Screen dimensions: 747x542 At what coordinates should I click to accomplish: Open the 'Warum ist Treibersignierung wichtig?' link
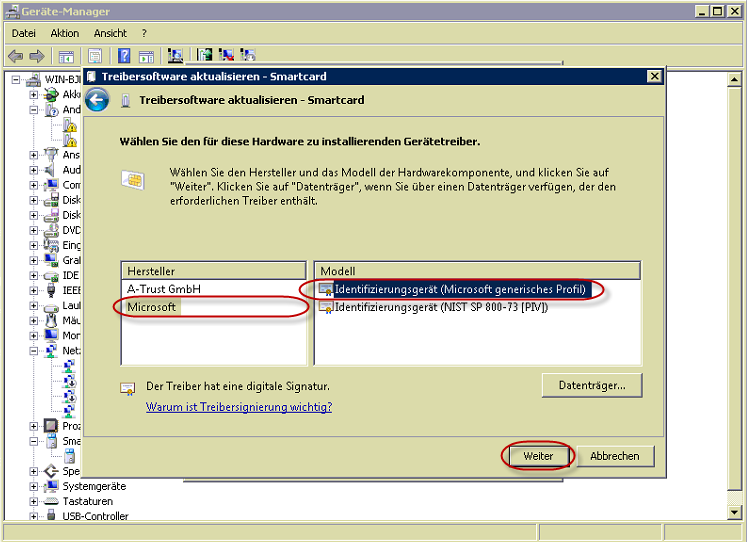coord(238,407)
